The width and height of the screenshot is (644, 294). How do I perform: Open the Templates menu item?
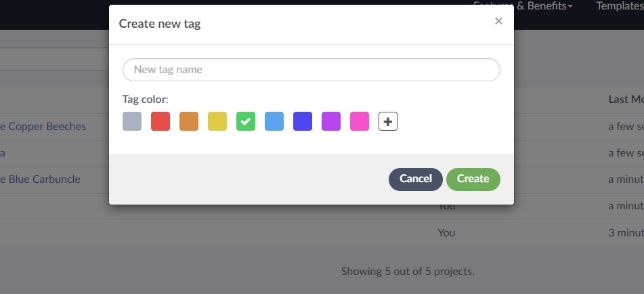pos(619,6)
